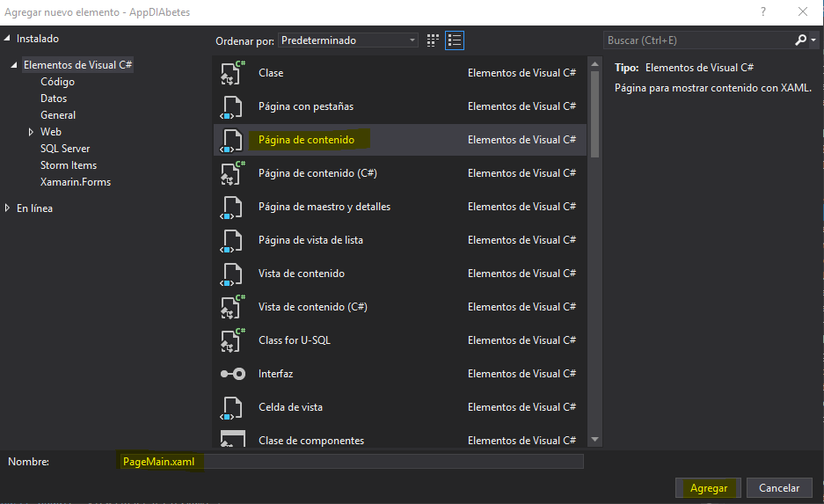Select the Class for U-SQL template

coord(295,340)
